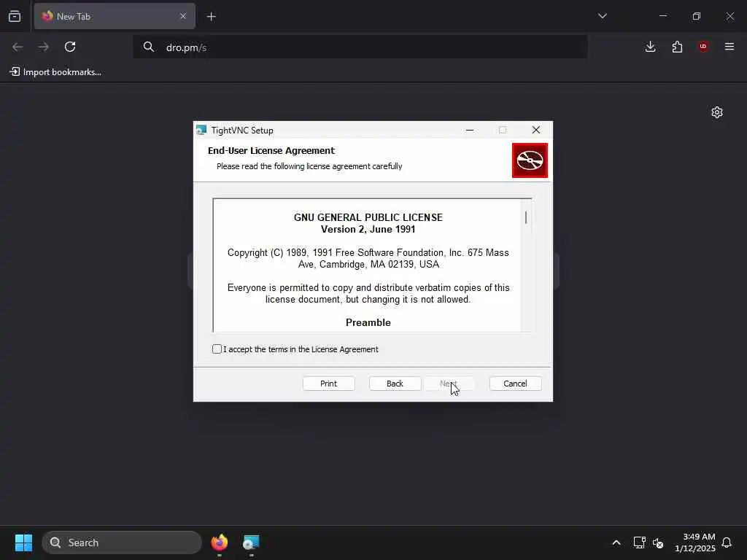Reload the current Firefox page

coord(70,47)
